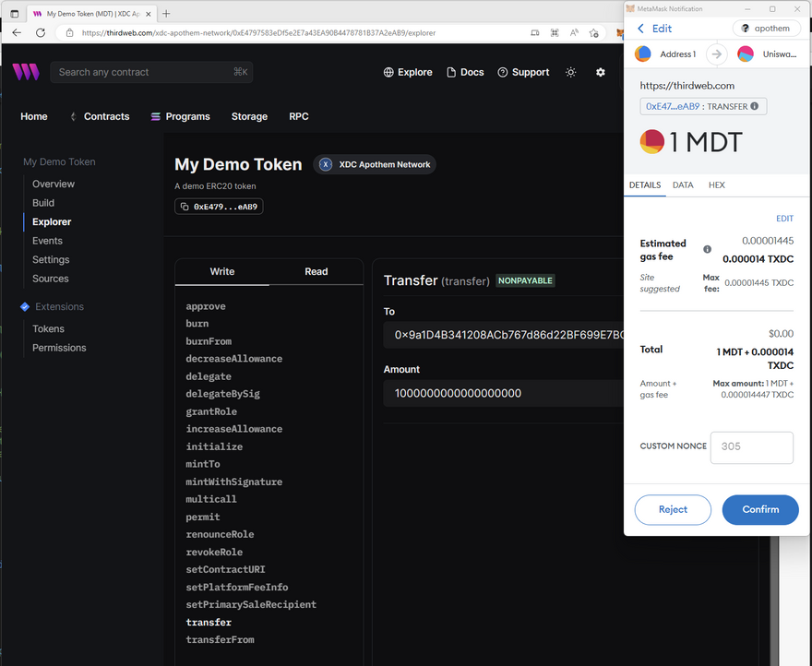Screen dimensions: 812x666
Task: Open the tab actions menu icon
Action: [15, 14]
